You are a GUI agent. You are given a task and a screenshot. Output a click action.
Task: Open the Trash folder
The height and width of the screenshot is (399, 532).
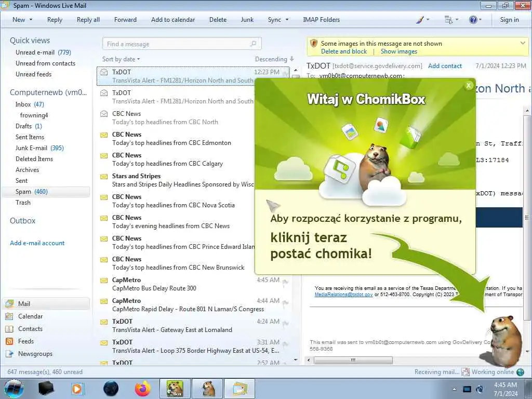(x=23, y=202)
